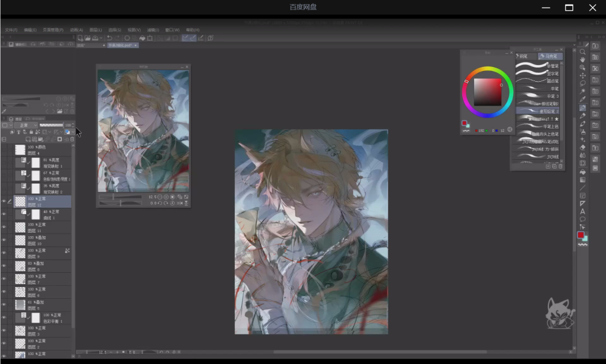606x364 pixels.
Task: Delete layer using trash icon in layer panel
Action: tap(72, 139)
